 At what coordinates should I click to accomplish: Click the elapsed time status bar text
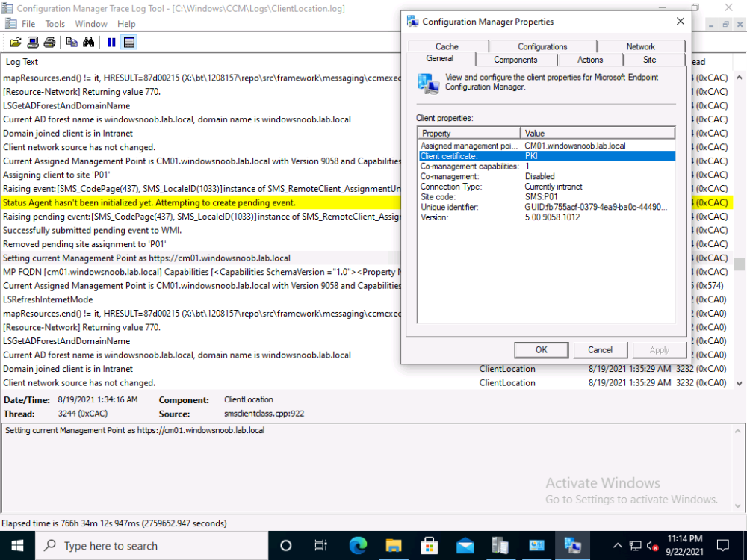pyautogui.click(x=114, y=523)
